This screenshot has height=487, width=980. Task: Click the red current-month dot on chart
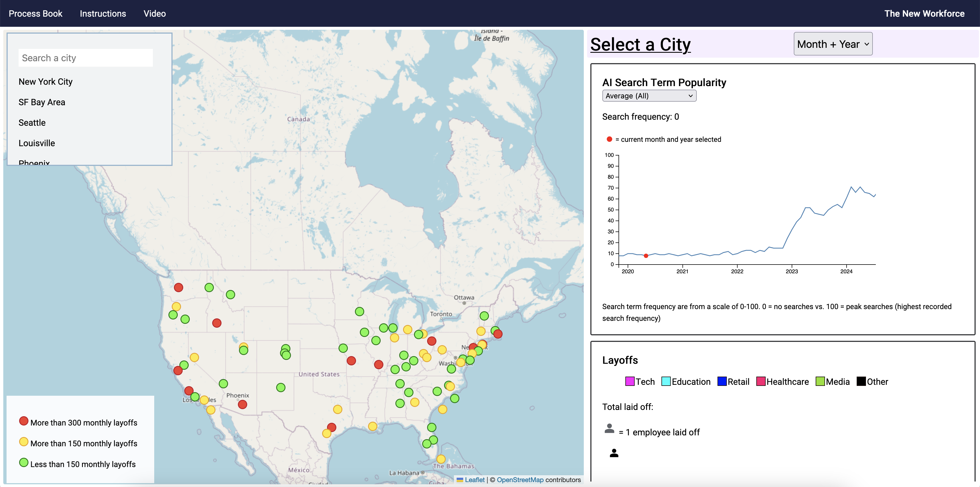646,256
